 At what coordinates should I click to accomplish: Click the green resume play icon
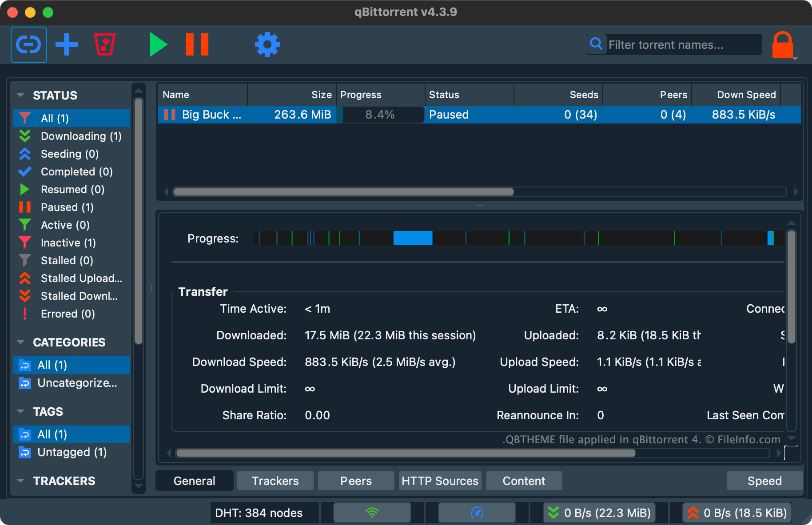158,45
